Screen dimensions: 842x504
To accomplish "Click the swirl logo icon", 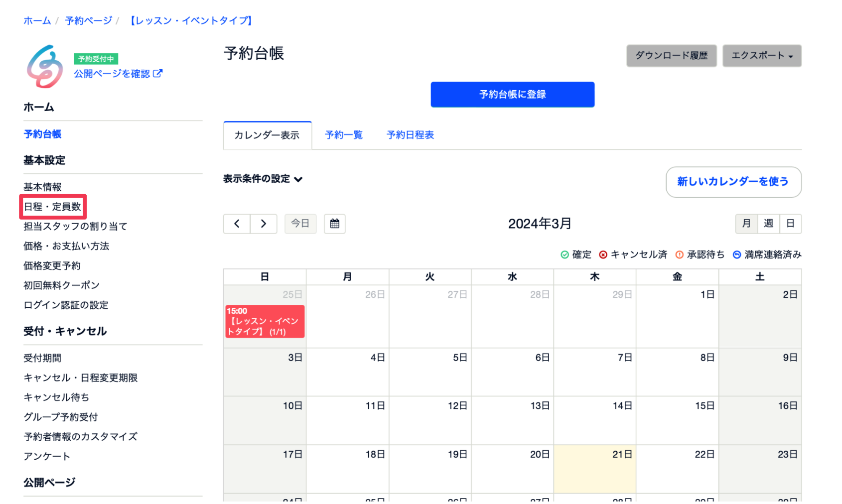I will coord(45,67).
